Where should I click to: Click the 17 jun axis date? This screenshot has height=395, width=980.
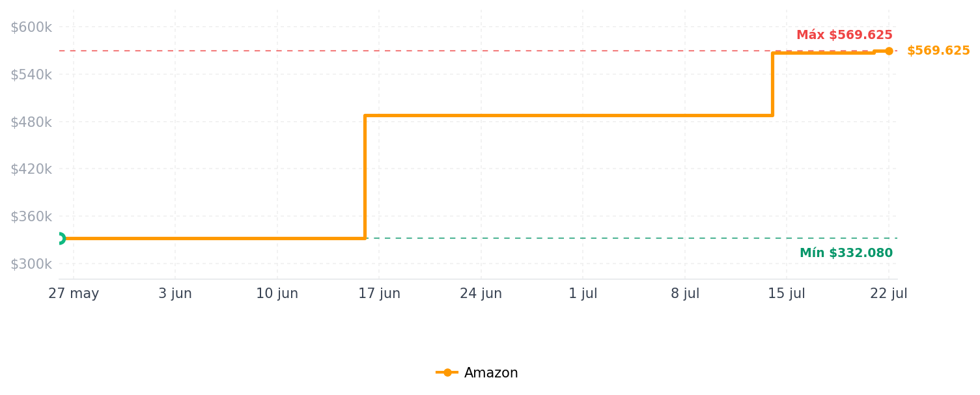click(379, 293)
